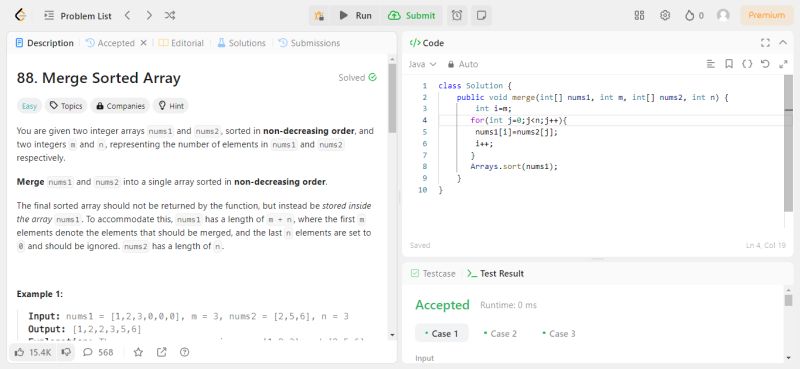This screenshot has width=800, height=369.
Task: Open the timer alarm clock icon
Action: (x=457, y=16)
